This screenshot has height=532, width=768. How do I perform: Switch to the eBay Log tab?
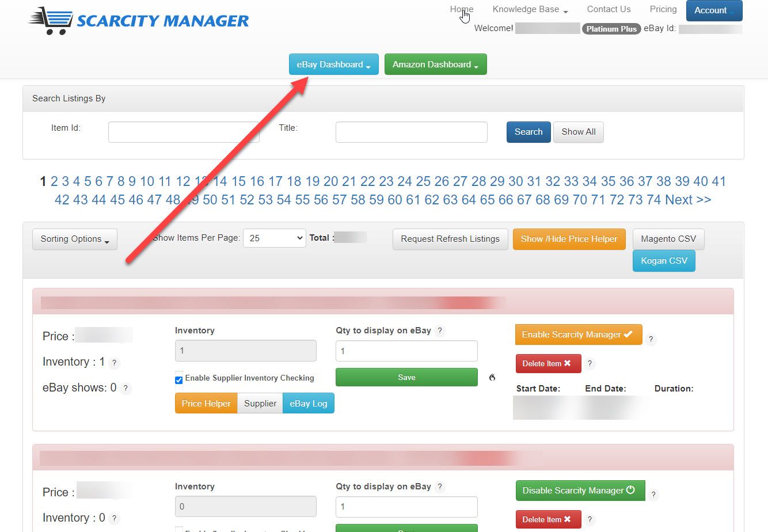[x=309, y=404]
